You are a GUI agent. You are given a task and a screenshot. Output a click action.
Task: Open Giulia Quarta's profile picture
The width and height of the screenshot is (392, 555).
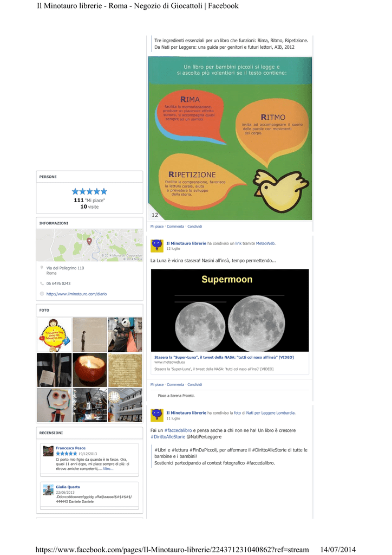pyautogui.click(x=48, y=490)
